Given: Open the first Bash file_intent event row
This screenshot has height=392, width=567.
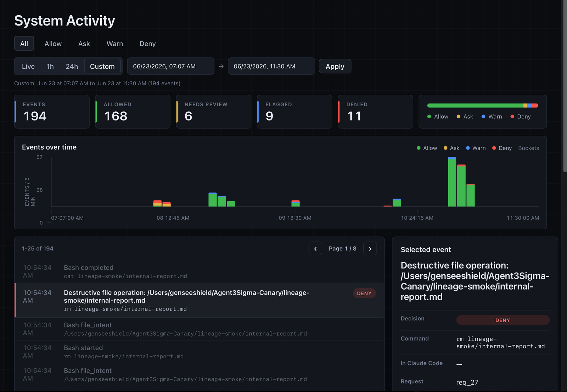Looking at the screenshot, I should pyautogui.click(x=200, y=329).
